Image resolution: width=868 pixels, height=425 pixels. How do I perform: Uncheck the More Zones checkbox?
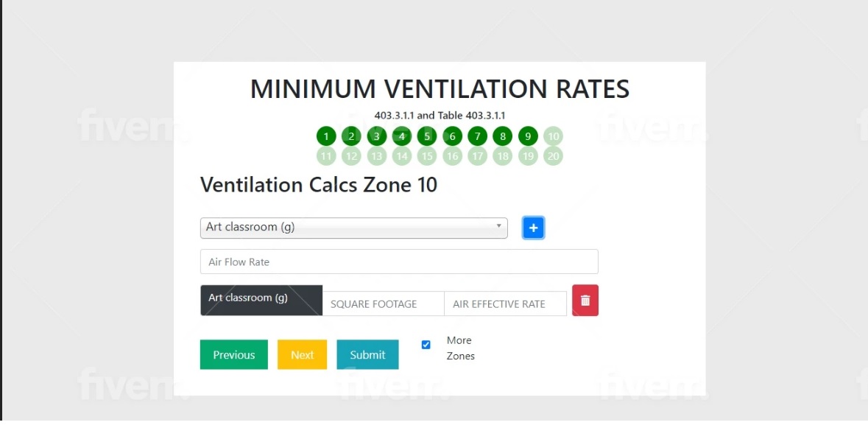coord(426,345)
